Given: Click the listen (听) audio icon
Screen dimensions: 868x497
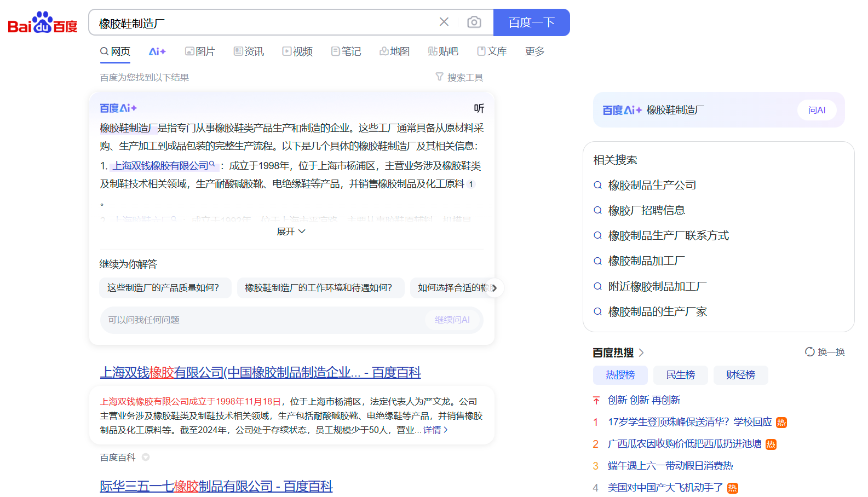Looking at the screenshot, I should [479, 108].
